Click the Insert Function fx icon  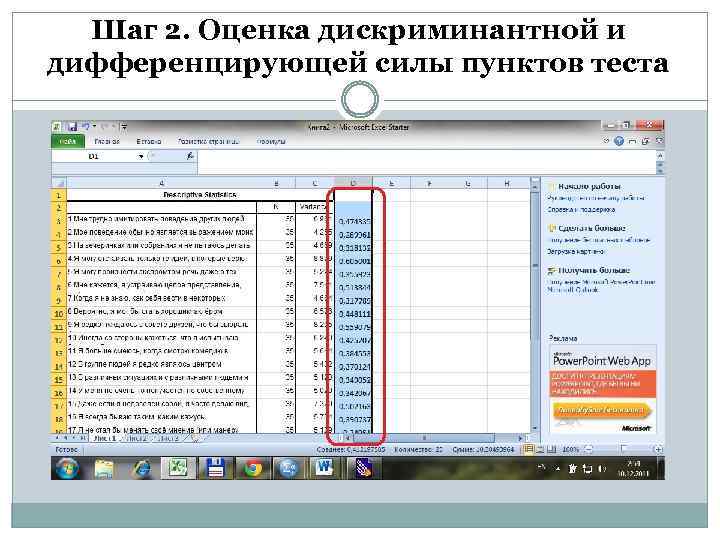click(x=190, y=156)
